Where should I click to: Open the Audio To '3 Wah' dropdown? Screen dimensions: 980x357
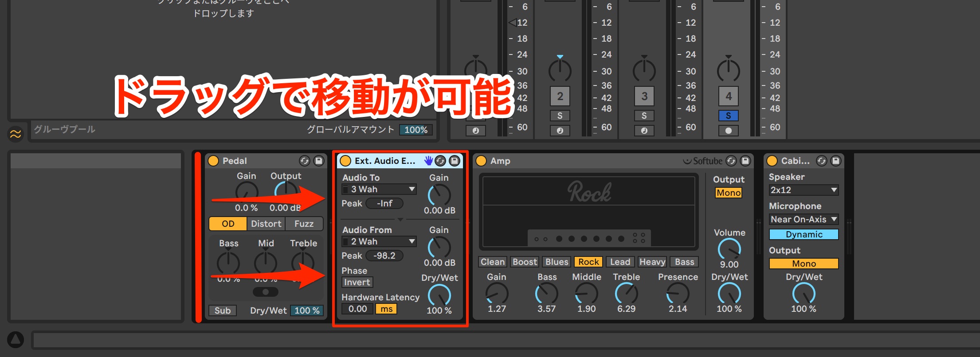(x=379, y=189)
